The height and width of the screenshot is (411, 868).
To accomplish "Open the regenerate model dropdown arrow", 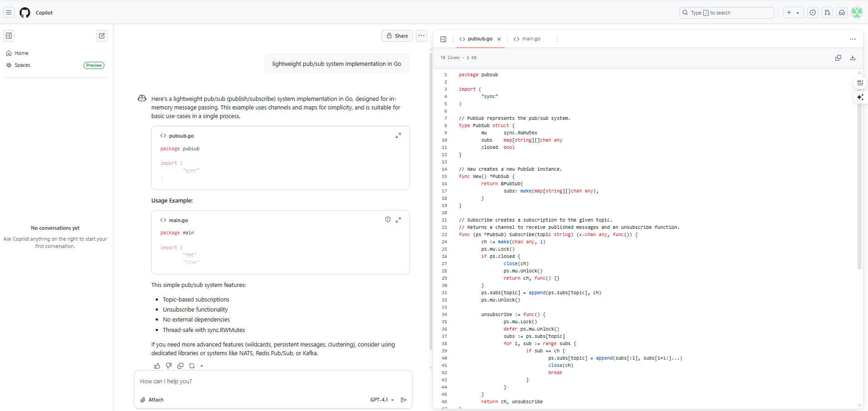I will pos(202,366).
